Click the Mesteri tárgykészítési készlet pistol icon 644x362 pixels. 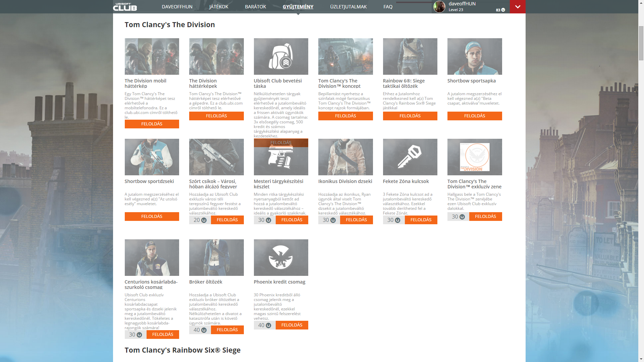point(281,157)
